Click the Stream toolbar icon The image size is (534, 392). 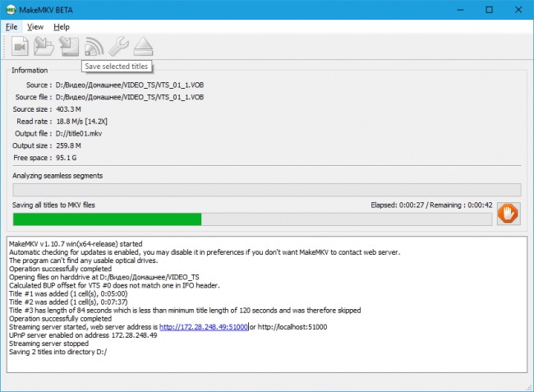94,46
